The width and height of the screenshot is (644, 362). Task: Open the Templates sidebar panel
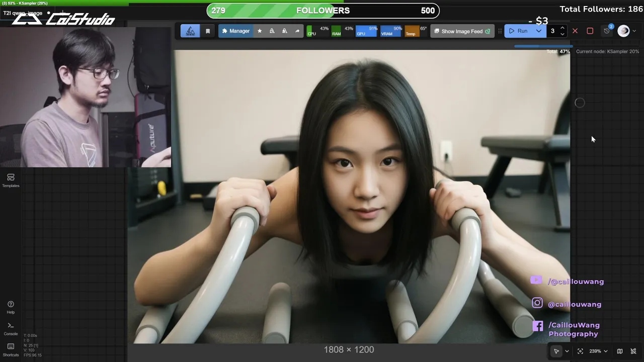point(11,180)
